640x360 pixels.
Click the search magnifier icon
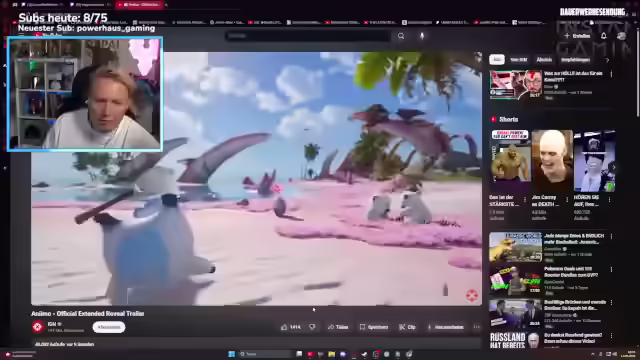[x=401, y=36]
